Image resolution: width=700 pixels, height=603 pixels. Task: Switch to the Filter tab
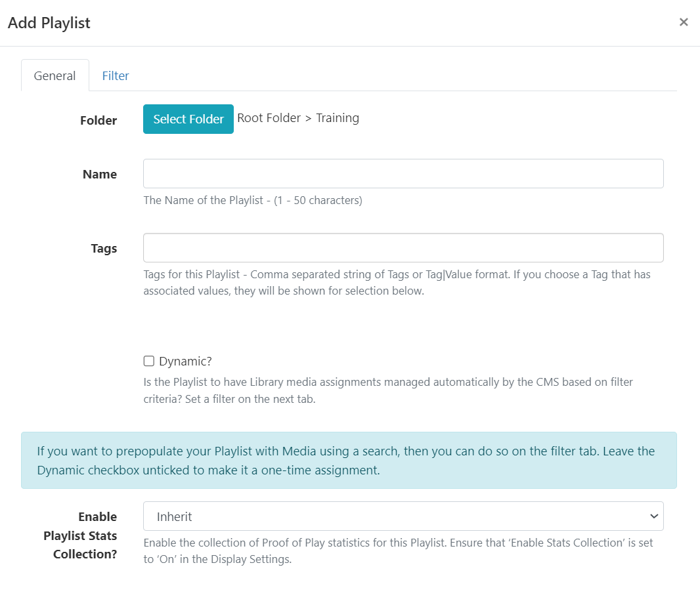pyautogui.click(x=116, y=76)
